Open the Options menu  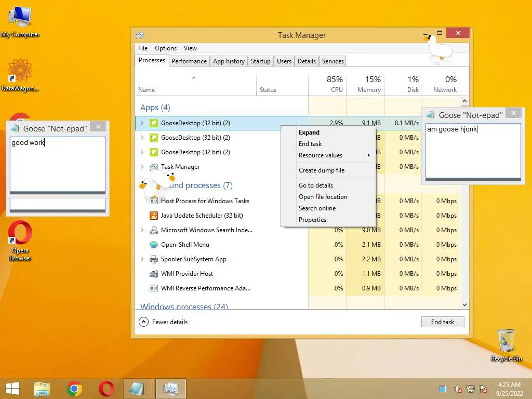[166, 48]
